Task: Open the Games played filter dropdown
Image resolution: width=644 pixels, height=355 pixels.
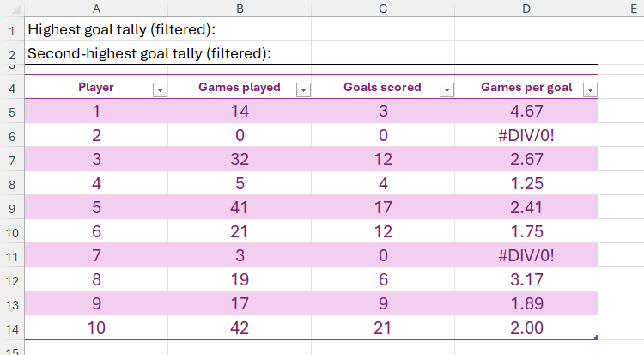Action: [303, 89]
